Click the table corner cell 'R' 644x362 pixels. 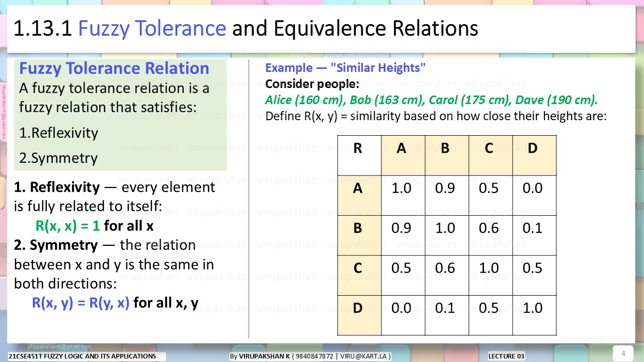359,155
